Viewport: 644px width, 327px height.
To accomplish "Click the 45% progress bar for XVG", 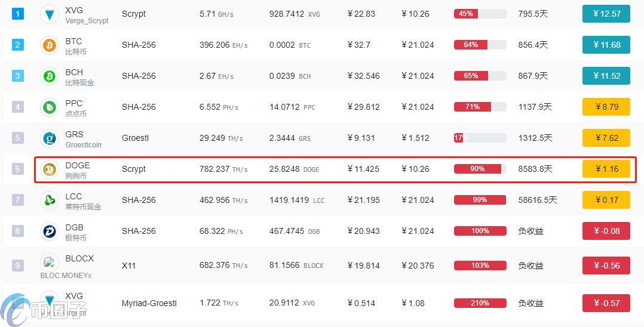I will [x=480, y=14].
